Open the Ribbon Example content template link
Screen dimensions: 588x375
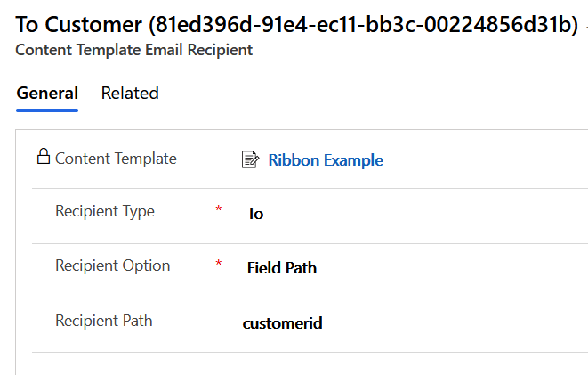[326, 160]
